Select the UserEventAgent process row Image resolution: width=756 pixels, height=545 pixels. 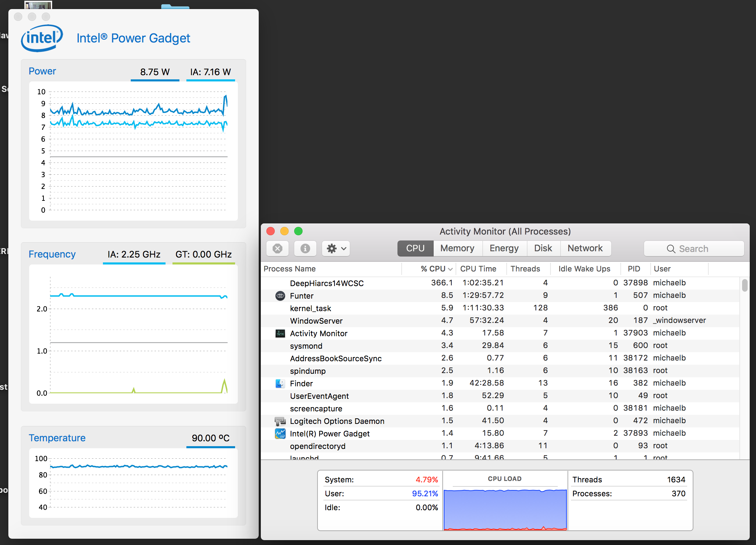[x=500, y=396]
